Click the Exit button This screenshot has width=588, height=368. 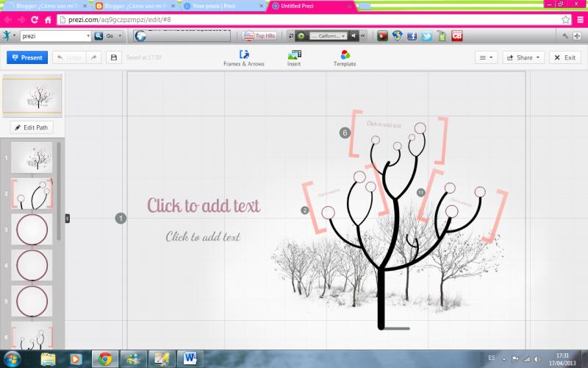click(x=564, y=57)
